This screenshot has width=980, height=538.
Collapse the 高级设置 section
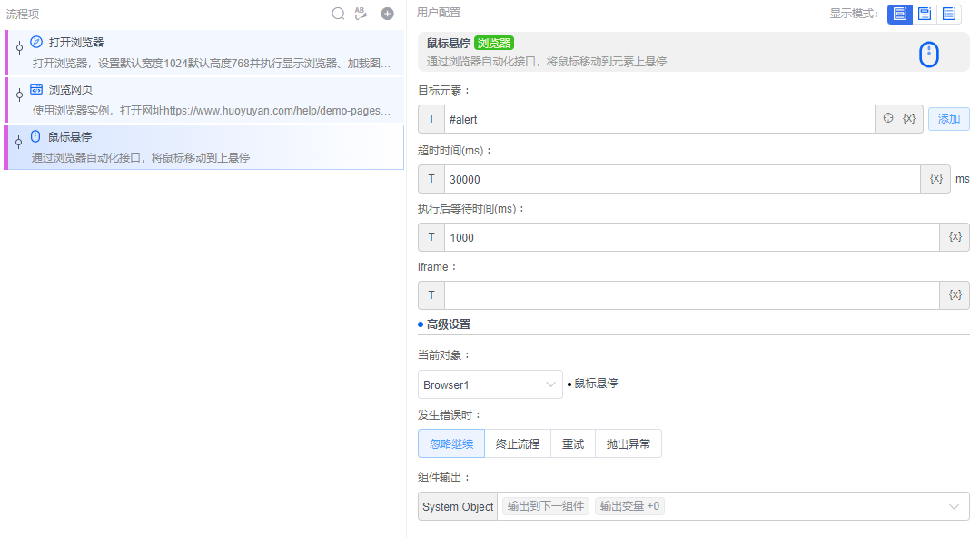[x=448, y=324]
